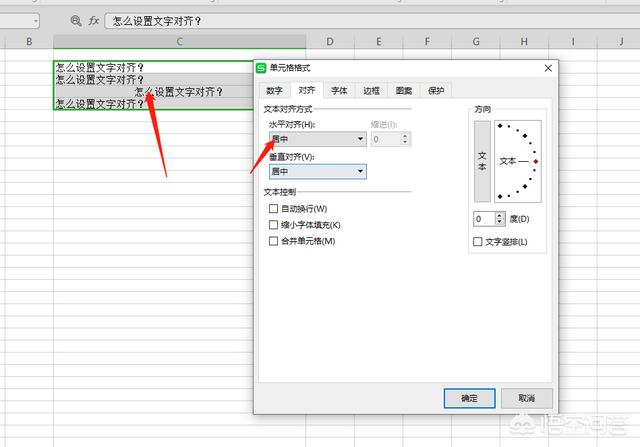Switch to the 数字 tab
This screenshot has height=447, width=640.
point(274,90)
